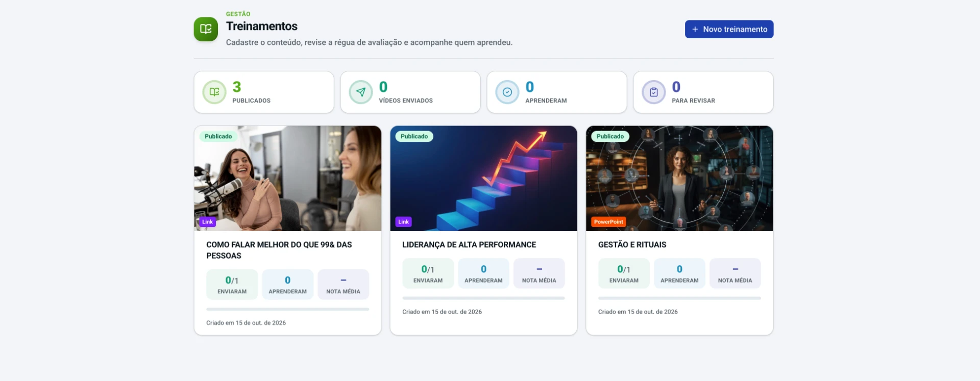The width and height of the screenshot is (980, 381).
Task: Click the Publicados book icon
Action: pos(214,92)
